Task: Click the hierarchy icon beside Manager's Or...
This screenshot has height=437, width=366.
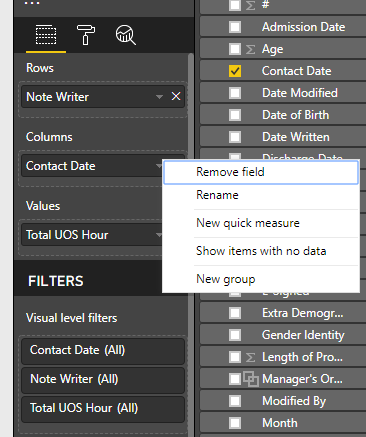Action: click(251, 379)
